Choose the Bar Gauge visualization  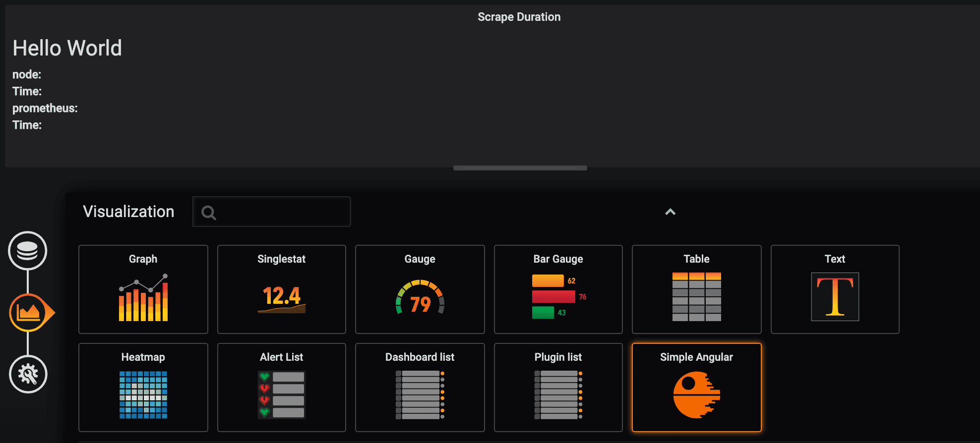coord(558,289)
